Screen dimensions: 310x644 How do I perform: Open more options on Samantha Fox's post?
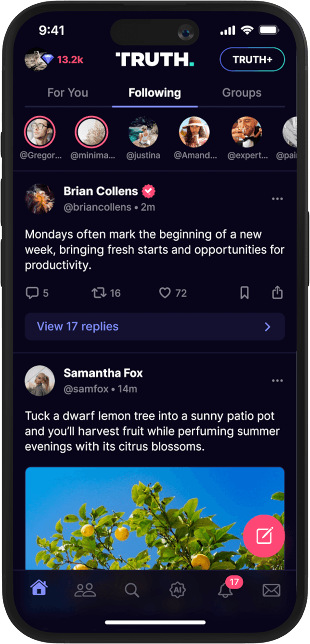coord(277,380)
